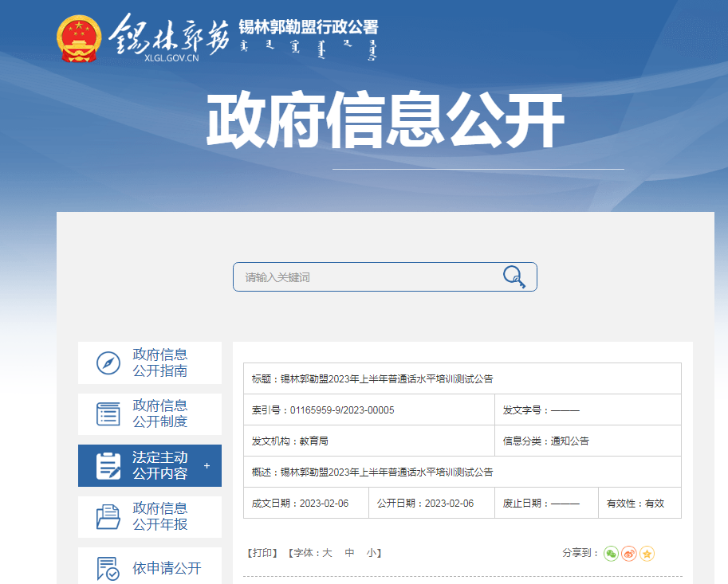
Task: Select index number 01165959-9/2023-00005
Action: pos(342,410)
